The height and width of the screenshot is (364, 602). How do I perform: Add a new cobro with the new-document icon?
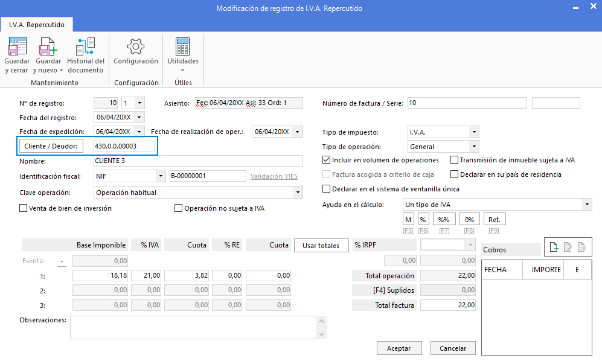554,247
